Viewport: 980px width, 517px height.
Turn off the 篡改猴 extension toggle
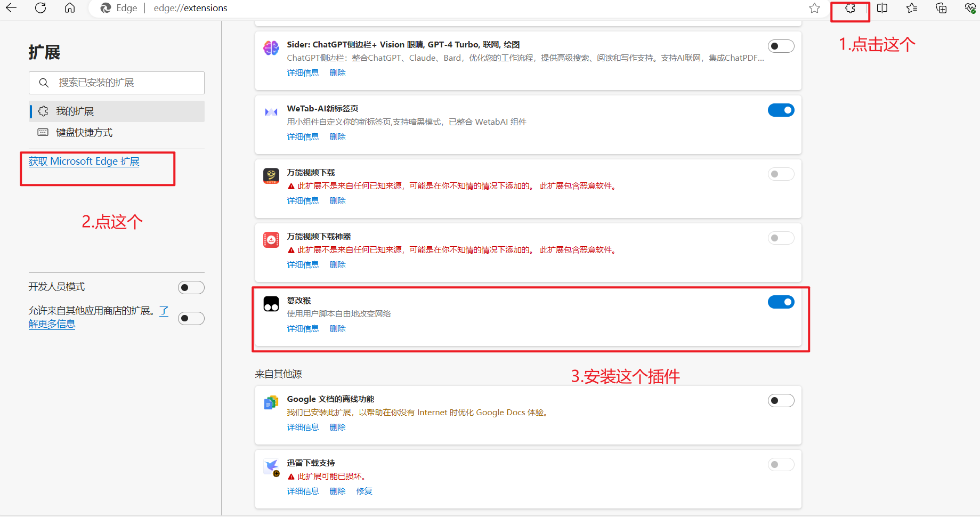[781, 302]
